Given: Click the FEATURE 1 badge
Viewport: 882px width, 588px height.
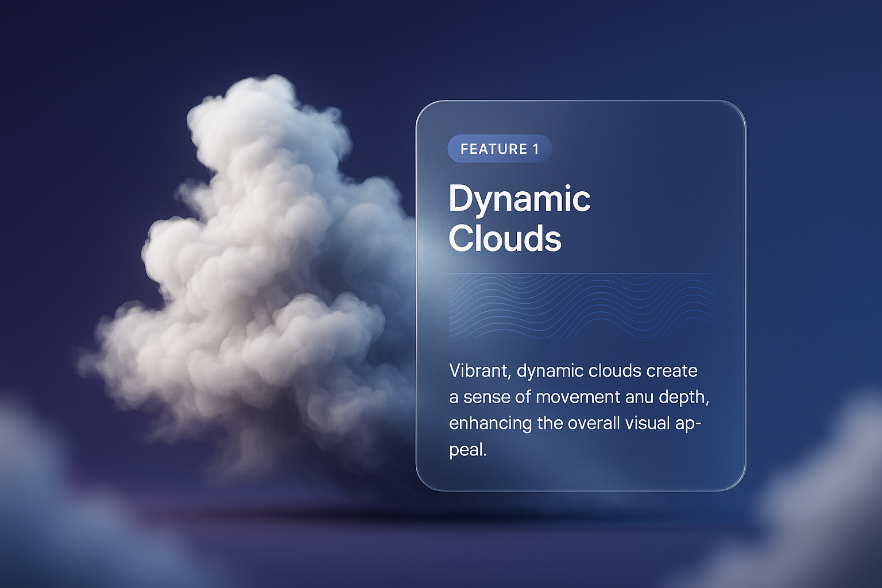Looking at the screenshot, I should pos(500,149).
